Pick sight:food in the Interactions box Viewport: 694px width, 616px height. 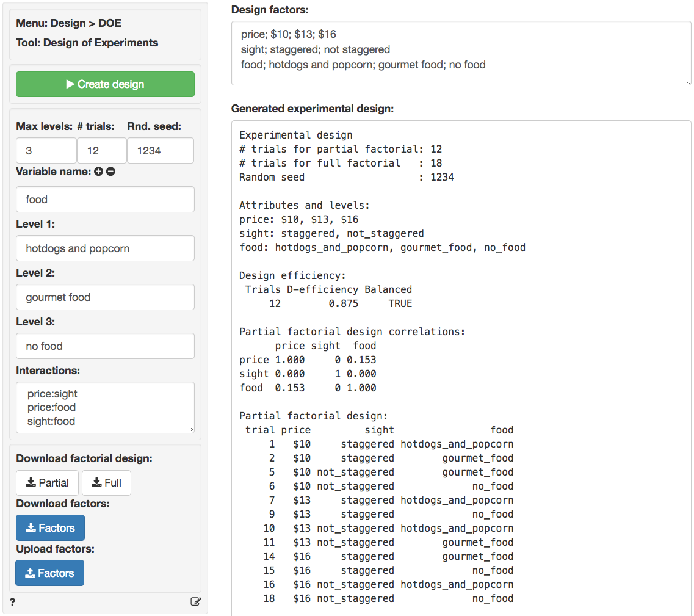tap(51, 421)
